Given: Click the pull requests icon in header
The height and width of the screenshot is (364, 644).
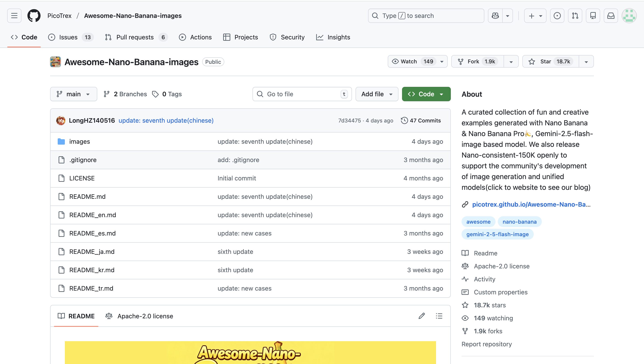Looking at the screenshot, I should pyautogui.click(x=575, y=16).
